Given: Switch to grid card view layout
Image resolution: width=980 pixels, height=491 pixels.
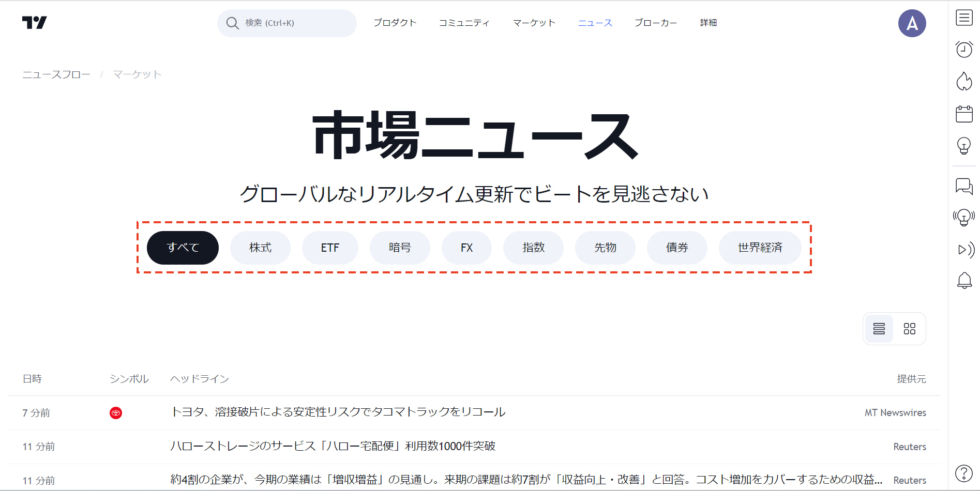Looking at the screenshot, I should click(x=910, y=329).
